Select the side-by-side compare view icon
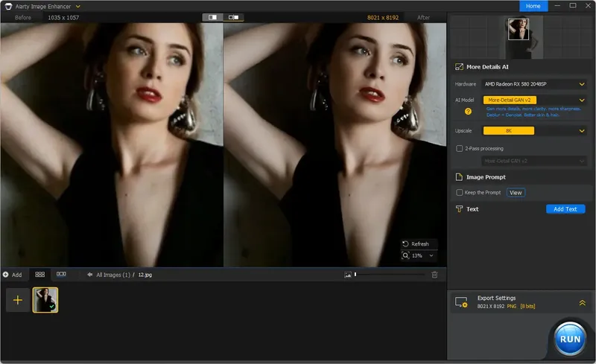The width and height of the screenshot is (596, 364). tap(234, 16)
